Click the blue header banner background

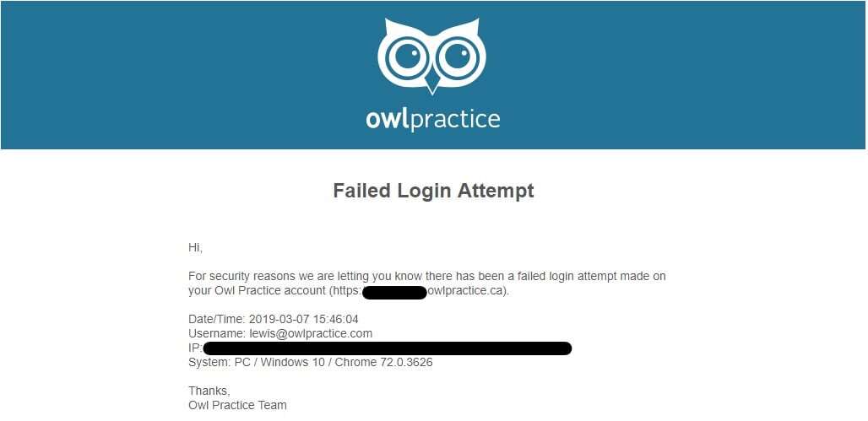166,75
